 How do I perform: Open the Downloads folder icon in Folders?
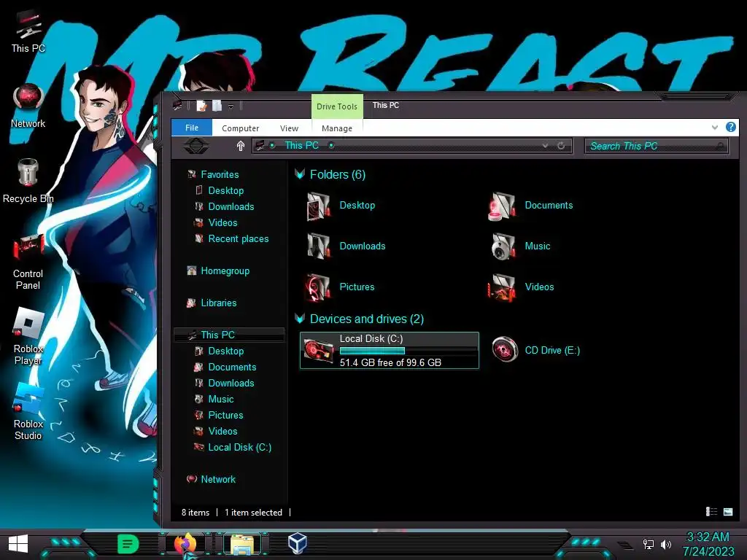tap(318, 246)
